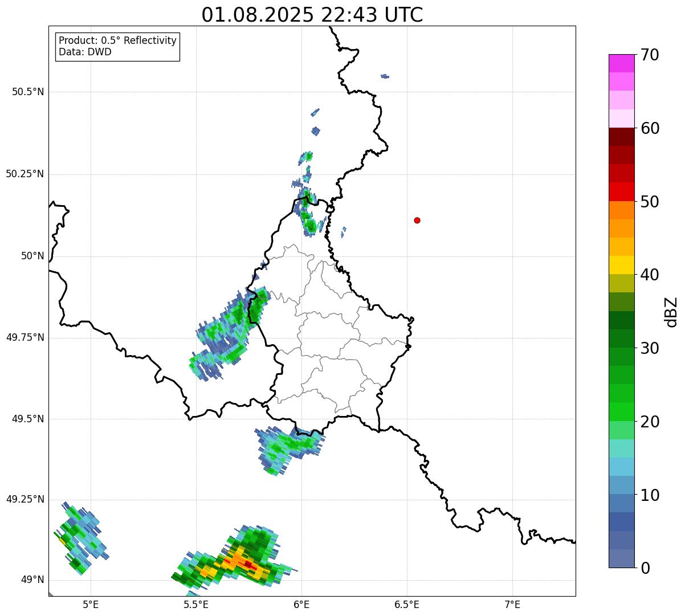Click the red radar site dot
This screenshot has height=616, width=685.
417,220
